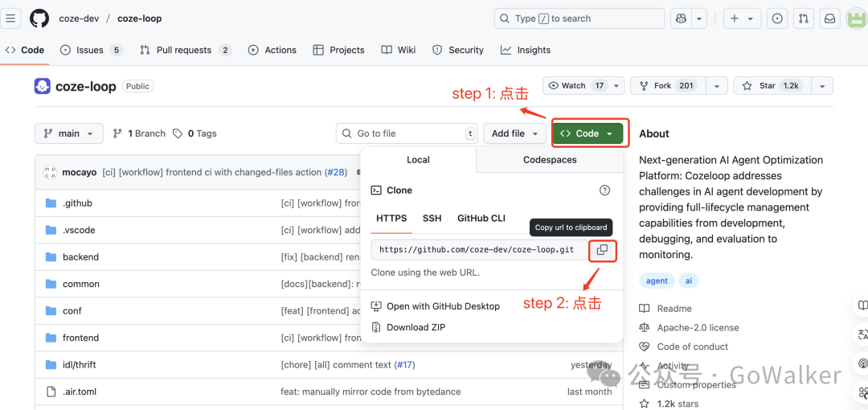This screenshot has width=868, height=410.
Task: Open the Actions tab
Action: (x=272, y=50)
